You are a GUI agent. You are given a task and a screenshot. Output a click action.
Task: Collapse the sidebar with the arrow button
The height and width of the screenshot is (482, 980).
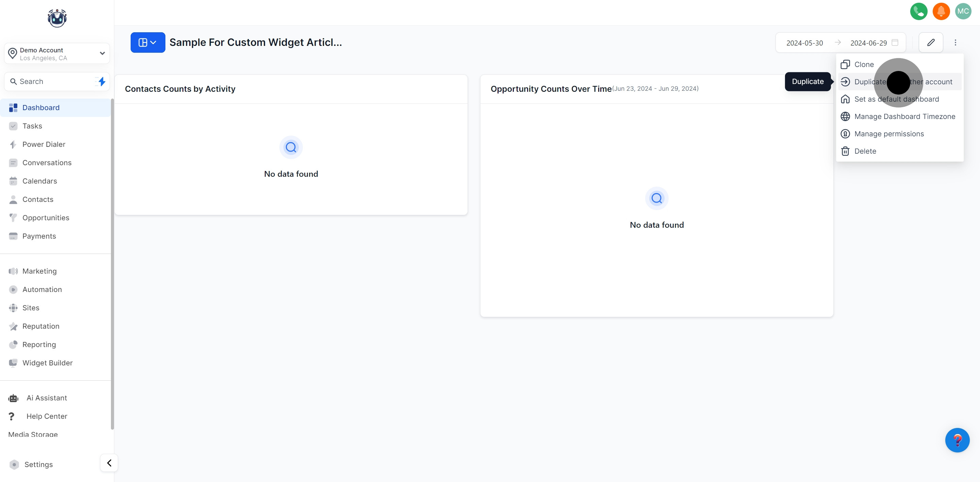[x=109, y=463]
